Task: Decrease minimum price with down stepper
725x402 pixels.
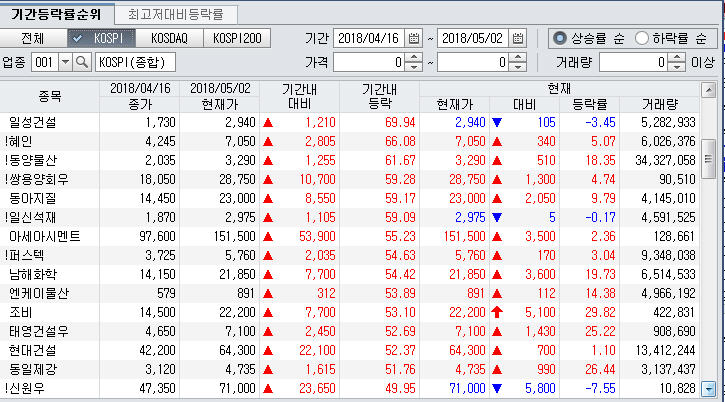Action: pos(414,67)
